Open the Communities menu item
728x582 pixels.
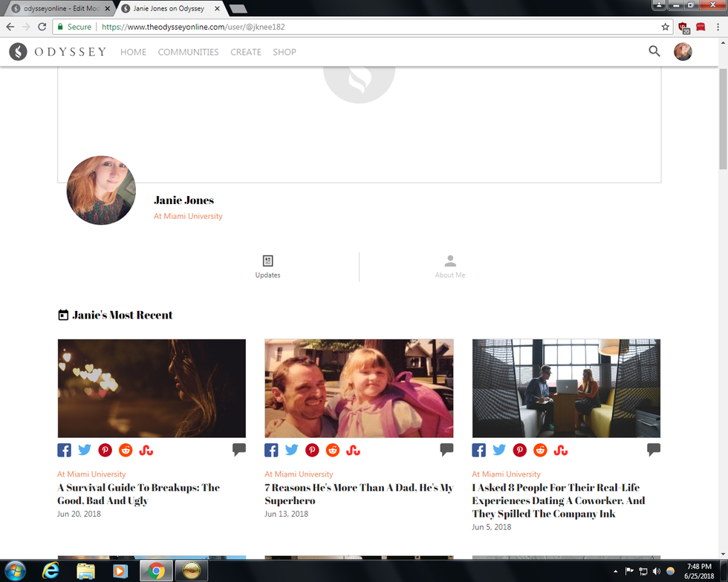coord(188,52)
